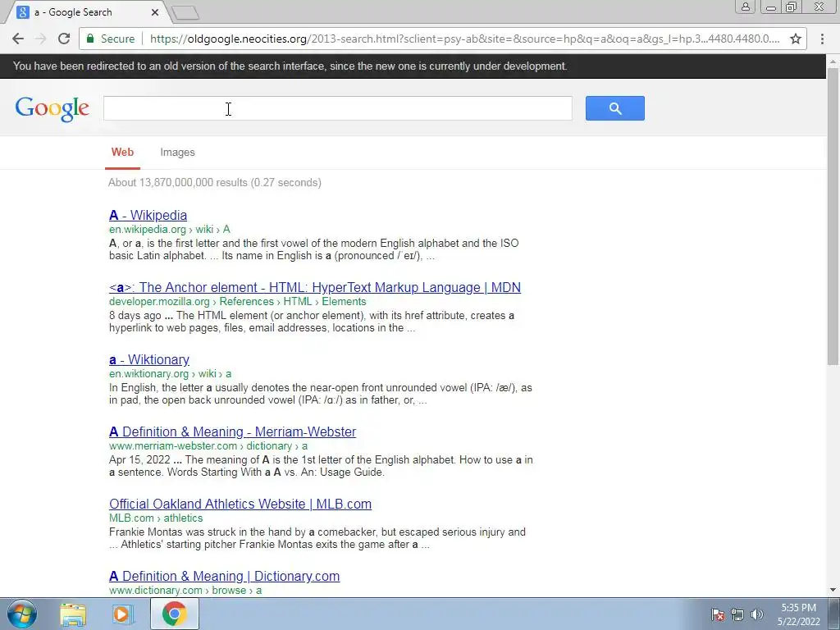
Task: Click the volume speaker tray icon
Action: 756,614
